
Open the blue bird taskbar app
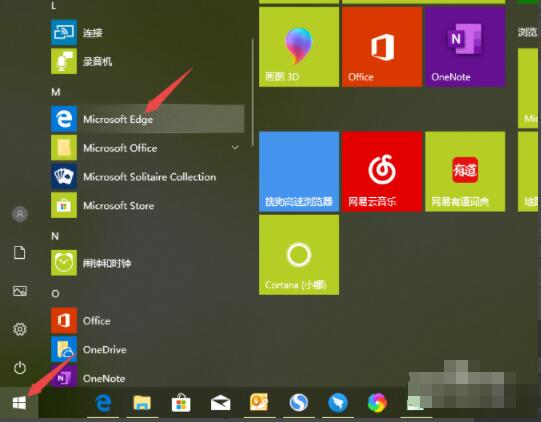click(x=338, y=403)
